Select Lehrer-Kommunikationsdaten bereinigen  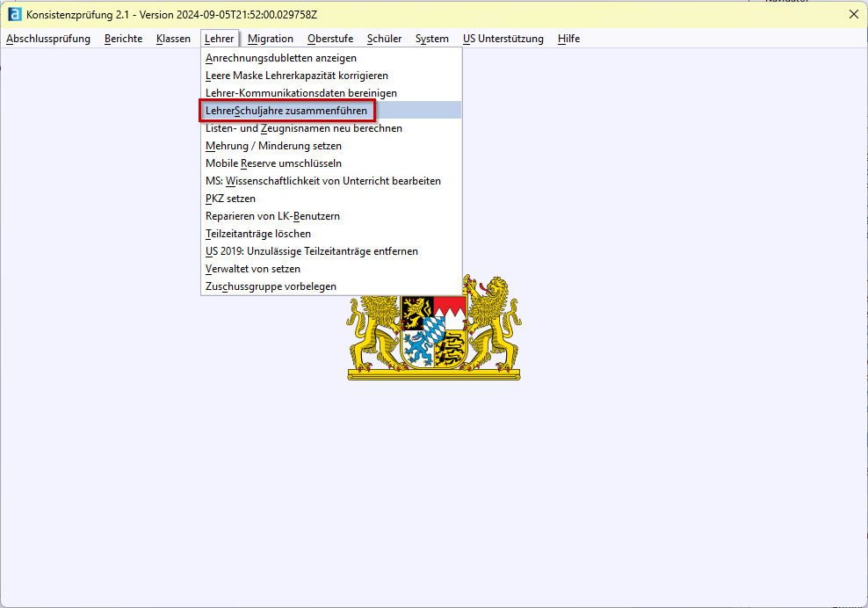coord(331,93)
